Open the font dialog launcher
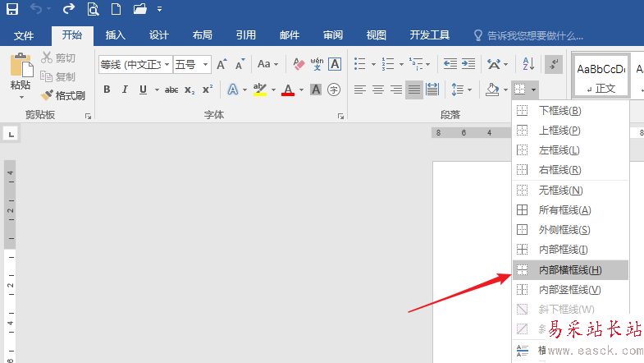 coord(340,117)
